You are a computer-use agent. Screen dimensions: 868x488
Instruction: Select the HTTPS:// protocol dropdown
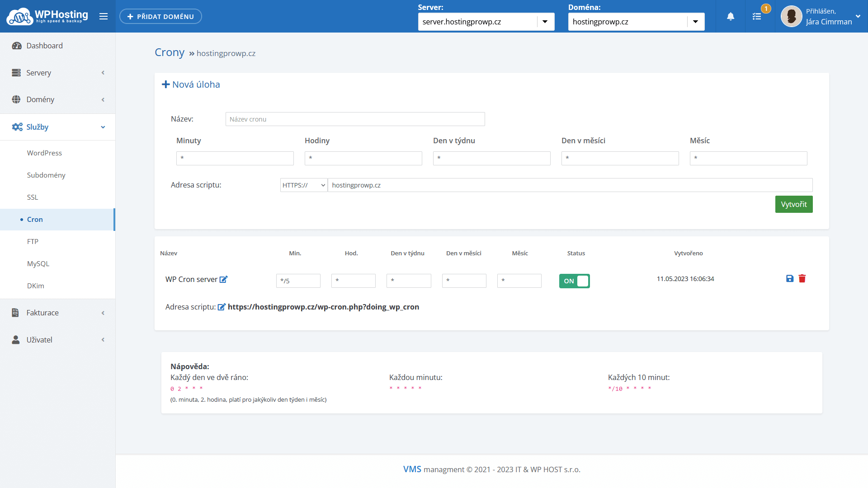click(x=304, y=185)
